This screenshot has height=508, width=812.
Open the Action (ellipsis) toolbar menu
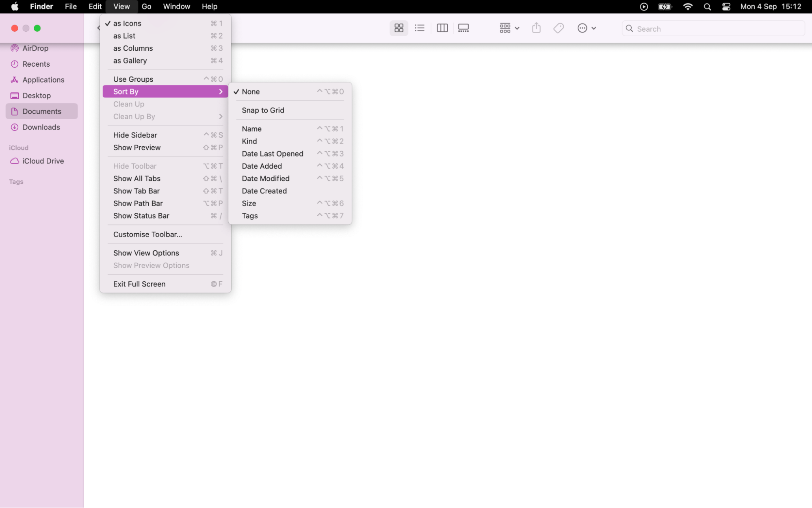[587, 28]
